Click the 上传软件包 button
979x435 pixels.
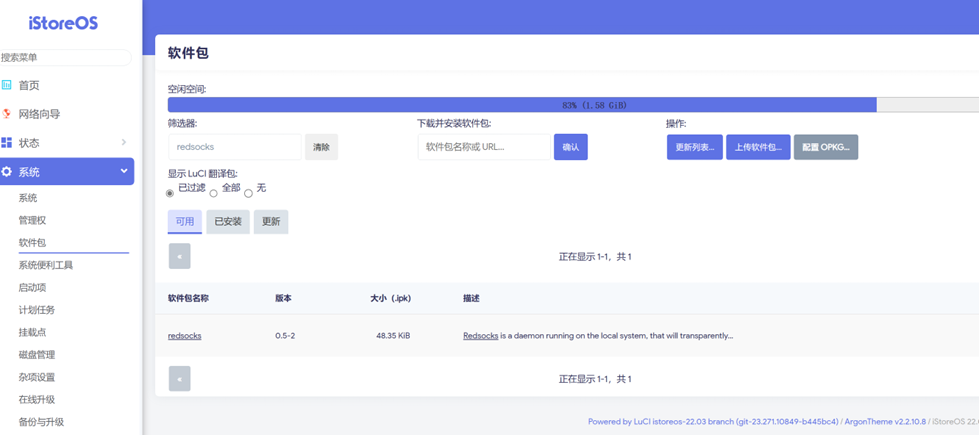click(758, 147)
